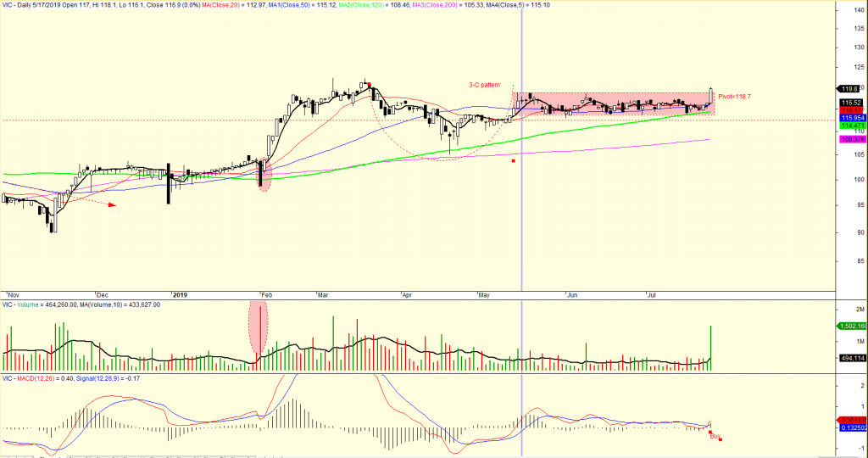Viewport: 868px width, 458px height.
Task: Click the 'Pivot=118.7' text annotation
Action: pos(736,98)
